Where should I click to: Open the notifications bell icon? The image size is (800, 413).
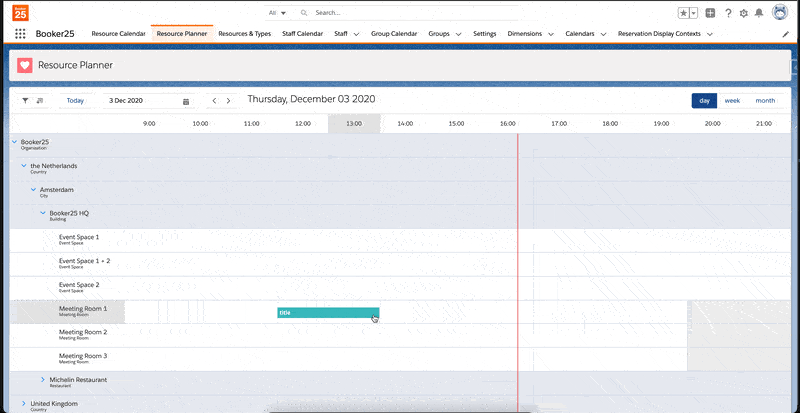[x=759, y=13]
